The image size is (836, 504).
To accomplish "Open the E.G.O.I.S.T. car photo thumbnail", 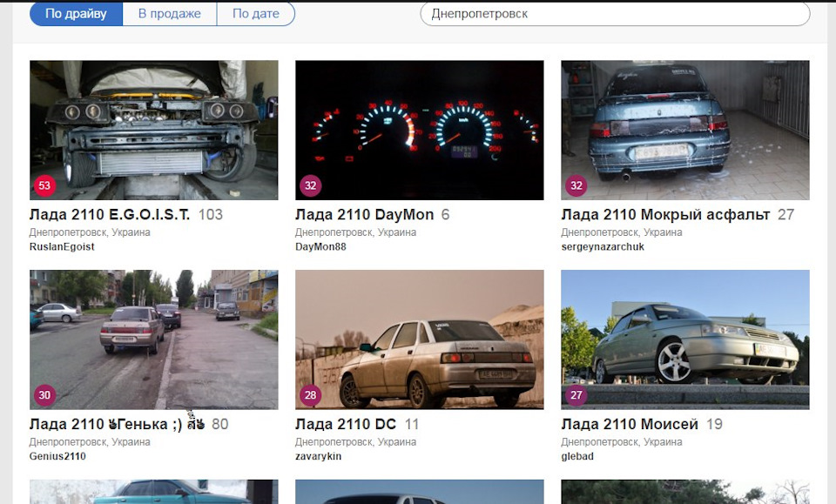I will pos(153,130).
